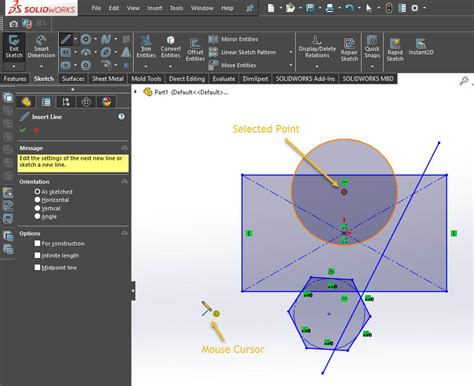Screen dimensions: 474x386
Task: Open the Insert menu
Action: coord(155,8)
